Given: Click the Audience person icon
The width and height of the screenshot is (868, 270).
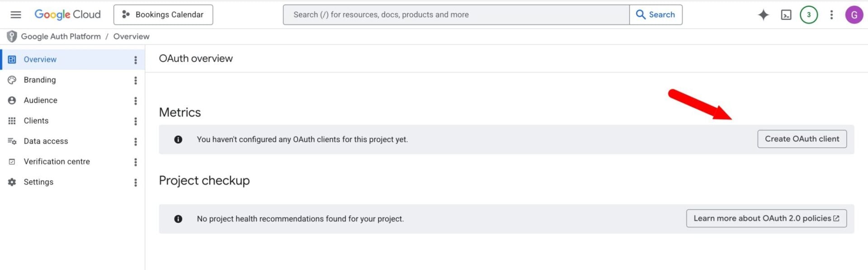Looking at the screenshot, I should (x=12, y=100).
